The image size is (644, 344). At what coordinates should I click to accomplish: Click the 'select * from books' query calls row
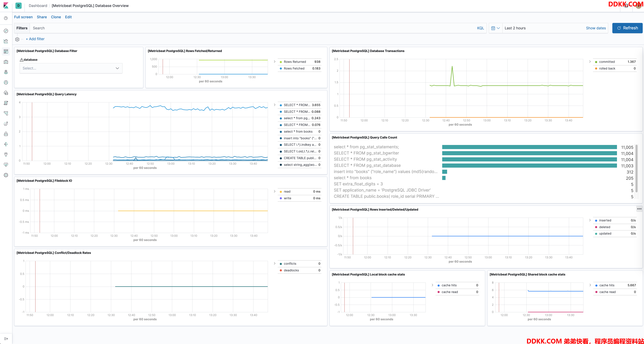[x=483, y=178]
